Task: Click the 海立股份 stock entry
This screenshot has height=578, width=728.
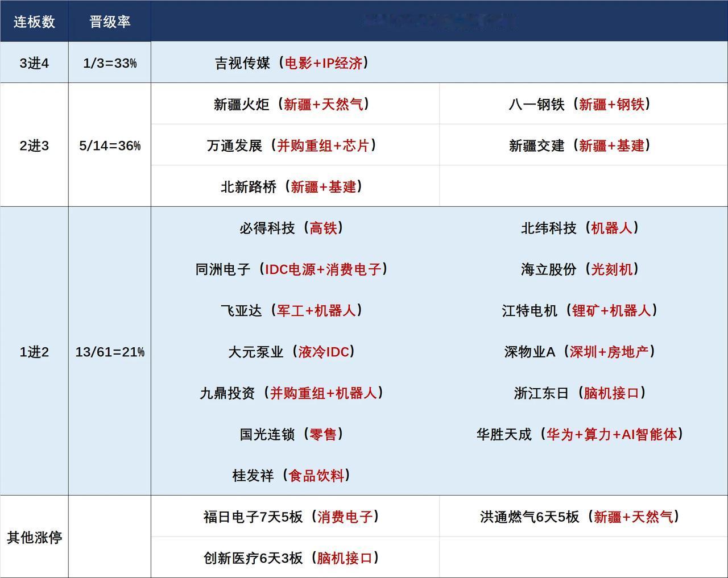Action: click(580, 269)
